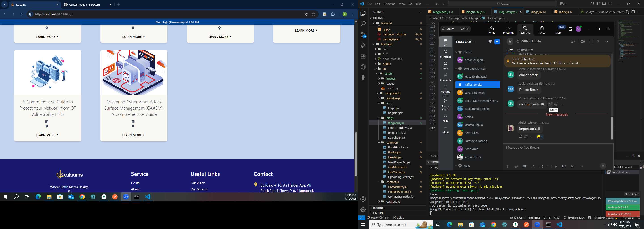Open send options arrow beside send button
This screenshot has height=229, width=644.
(608, 166)
